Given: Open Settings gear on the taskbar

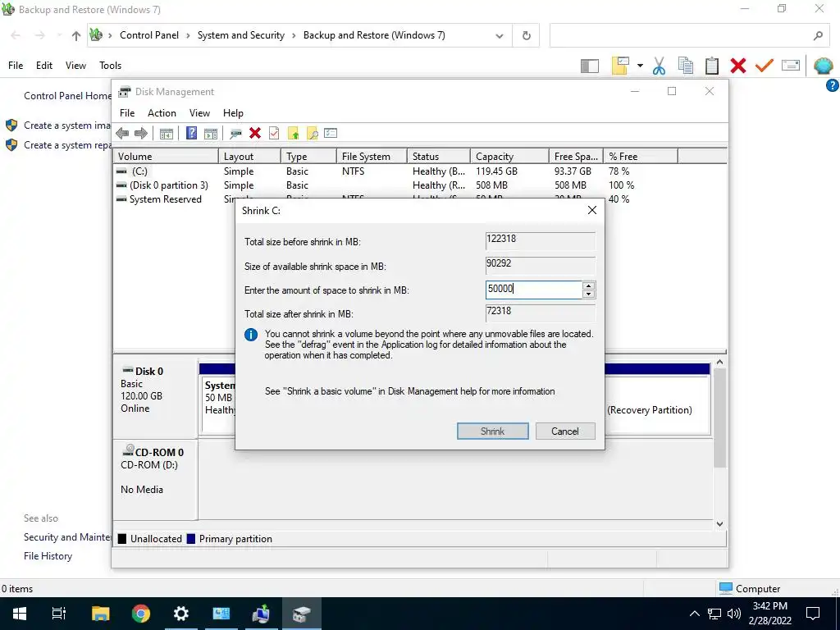Looking at the screenshot, I should tap(181, 614).
